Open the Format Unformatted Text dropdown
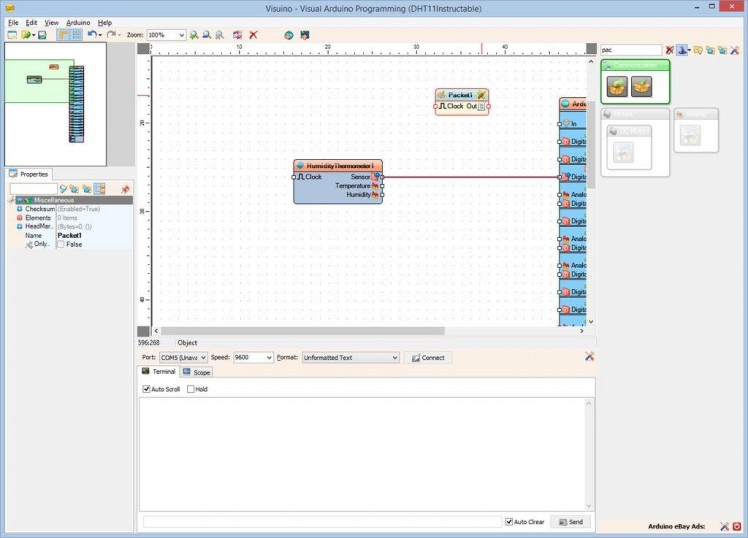 (x=394, y=357)
